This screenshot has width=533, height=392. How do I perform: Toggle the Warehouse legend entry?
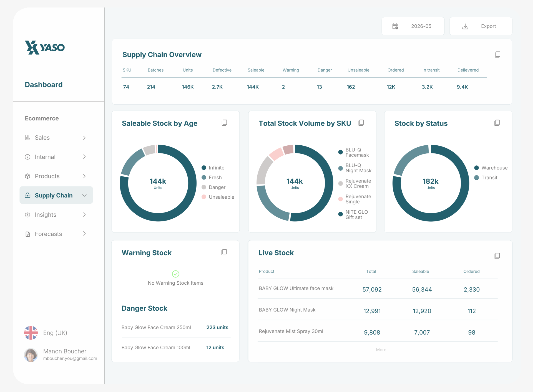click(491, 168)
